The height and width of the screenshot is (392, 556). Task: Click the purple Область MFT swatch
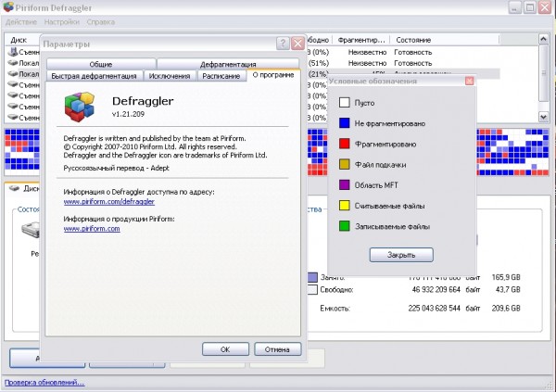click(345, 184)
